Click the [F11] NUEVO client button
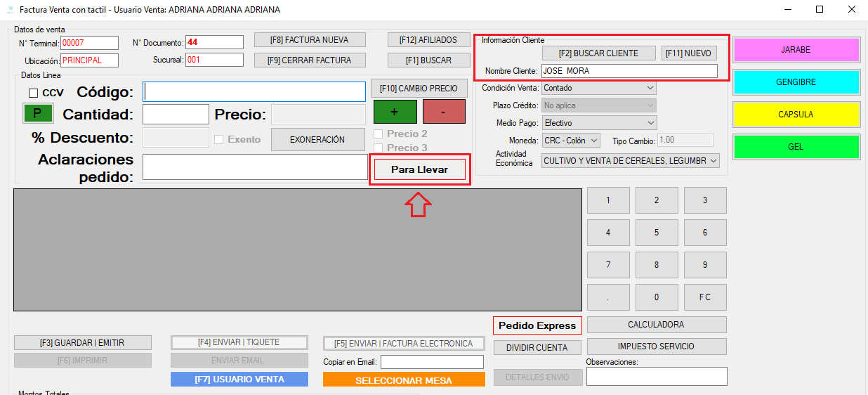 tap(690, 53)
